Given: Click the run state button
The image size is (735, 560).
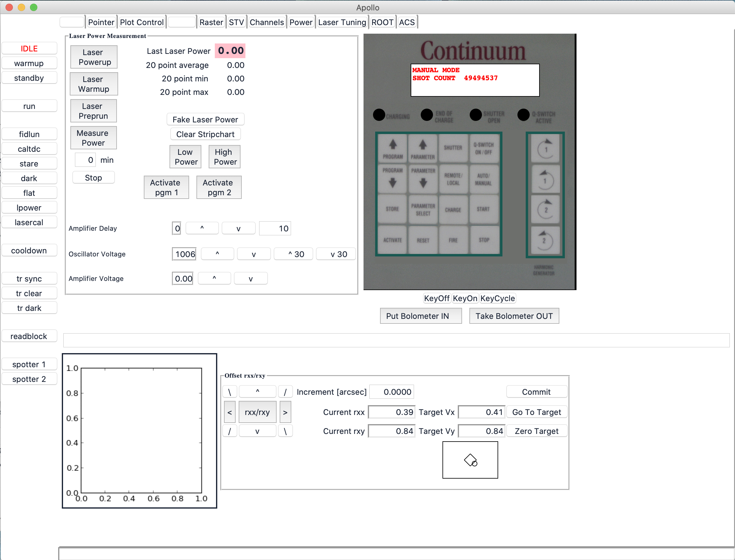Looking at the screenshot, I should 29,106.
